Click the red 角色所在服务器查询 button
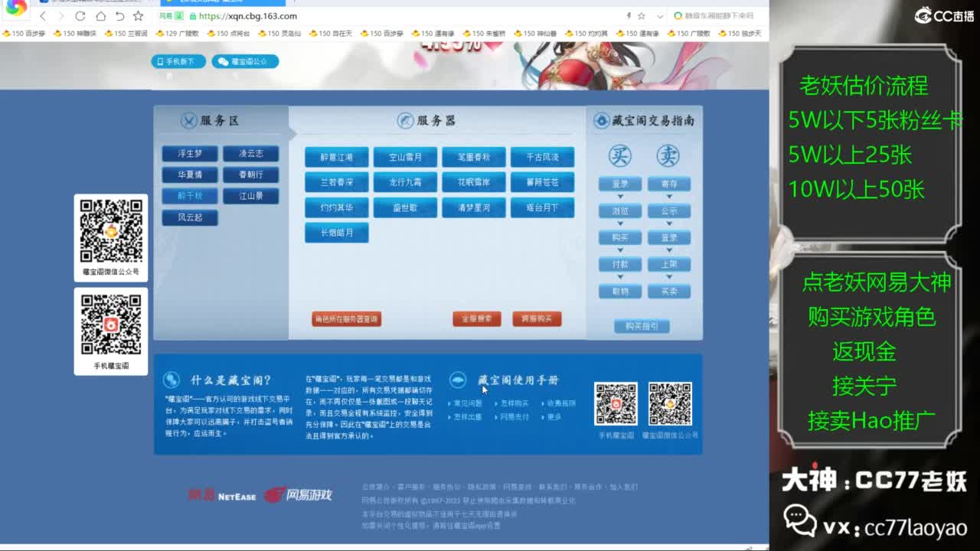 [346, 319]
